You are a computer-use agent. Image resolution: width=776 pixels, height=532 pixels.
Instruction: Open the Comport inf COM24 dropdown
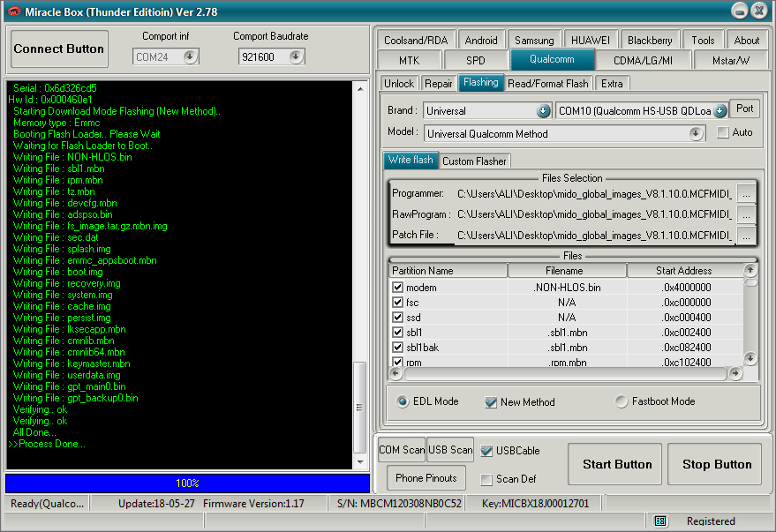(190, 56)
